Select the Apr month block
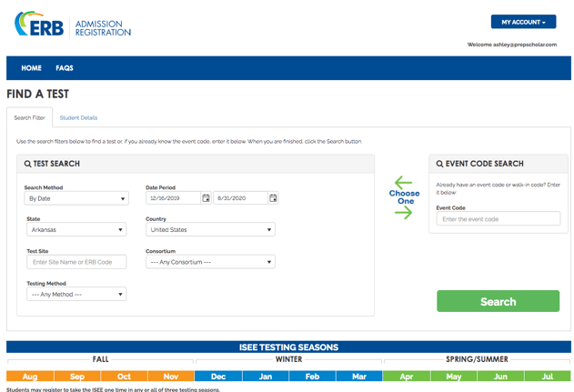Viewport: 574px width, 392px height. click(x=407, y=377)
